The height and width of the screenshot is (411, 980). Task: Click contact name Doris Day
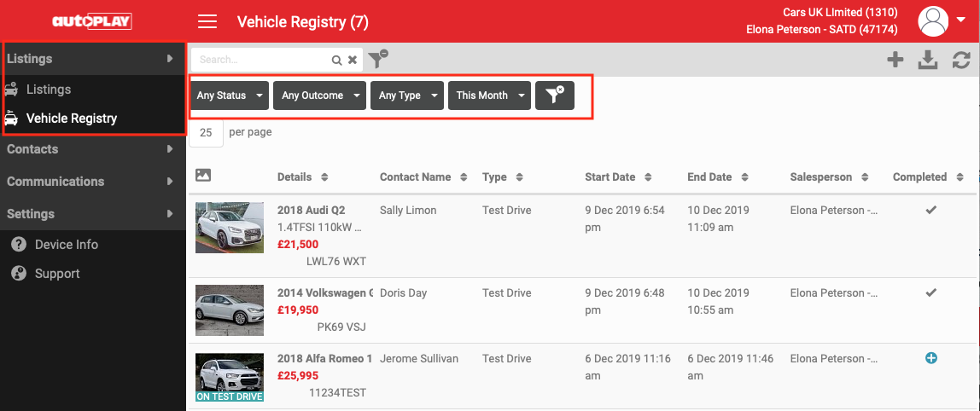403,293
